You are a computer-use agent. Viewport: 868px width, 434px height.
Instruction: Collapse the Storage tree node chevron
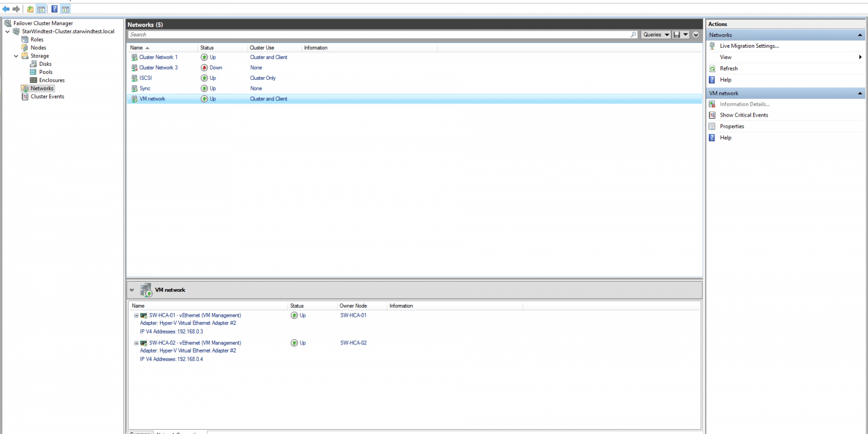point(16,56)
